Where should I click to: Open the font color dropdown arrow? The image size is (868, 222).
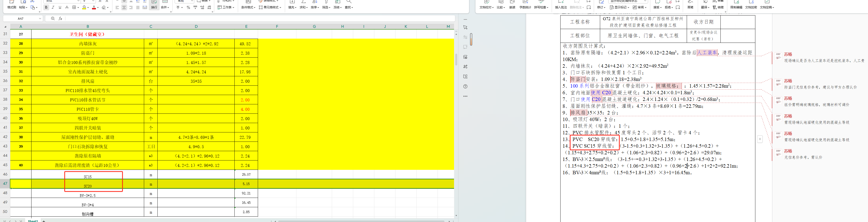pyautogui.click(x=98, y=7)
